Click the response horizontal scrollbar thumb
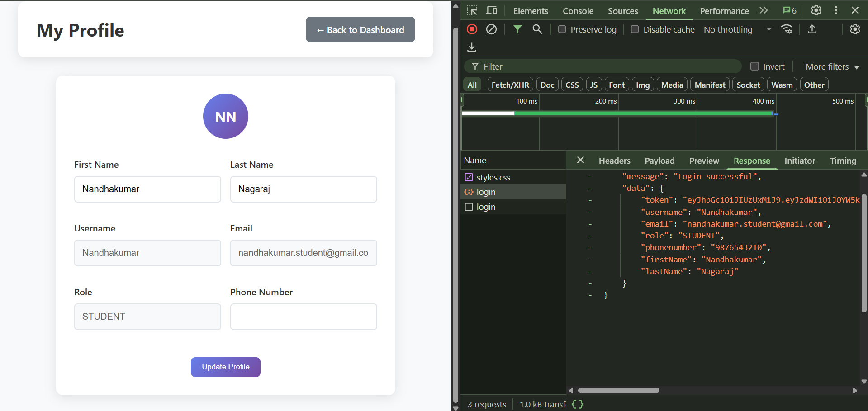The height and width of the screenshot is (411, 868). pos(618,390)
